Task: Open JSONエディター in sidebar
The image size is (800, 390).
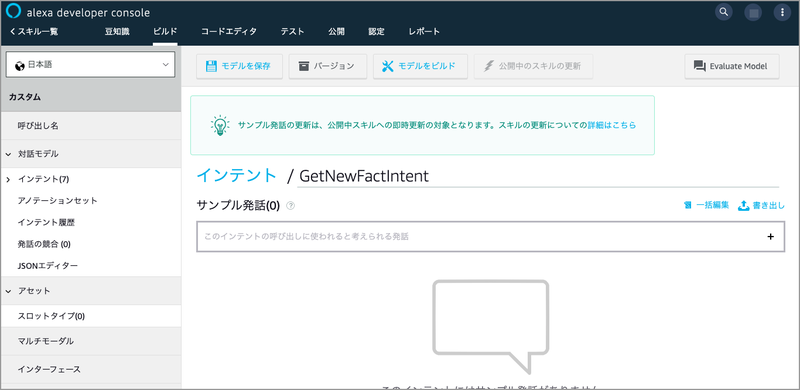Action: tap(48, 266)
